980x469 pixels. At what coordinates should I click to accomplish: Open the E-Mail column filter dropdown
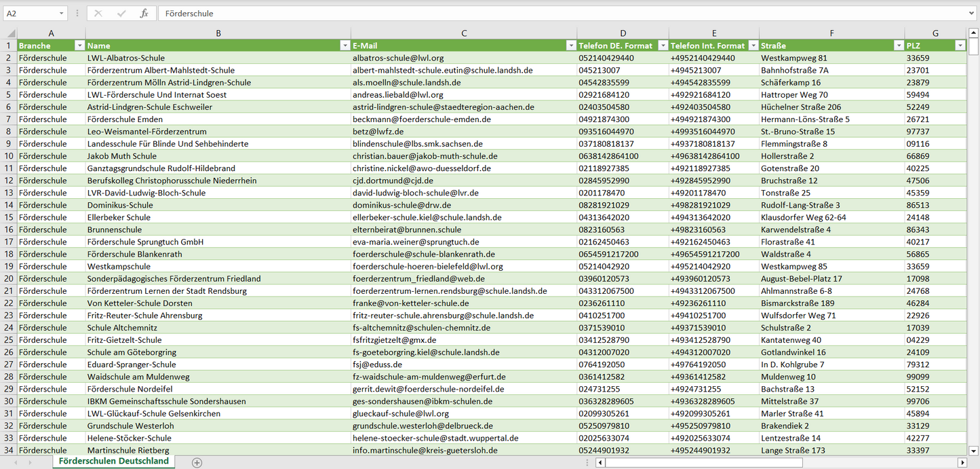[x=570, y=45]
